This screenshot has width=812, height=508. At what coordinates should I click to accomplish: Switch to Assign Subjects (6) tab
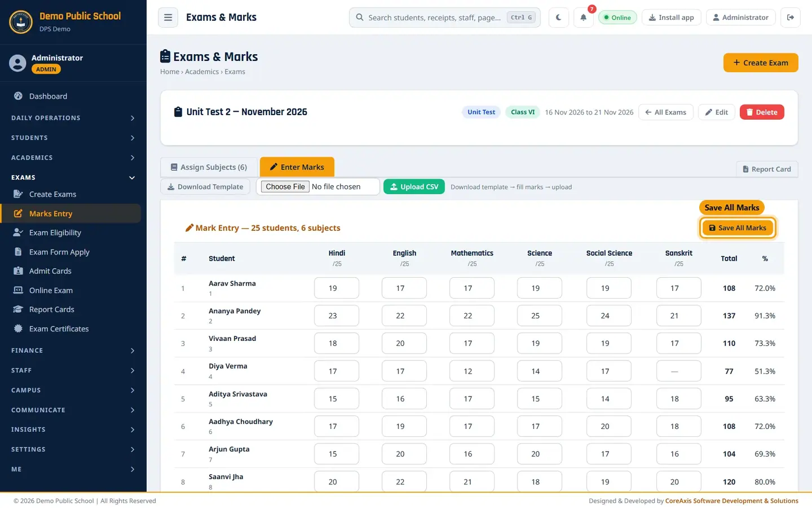pyautogui.click(x=209, y=167)
